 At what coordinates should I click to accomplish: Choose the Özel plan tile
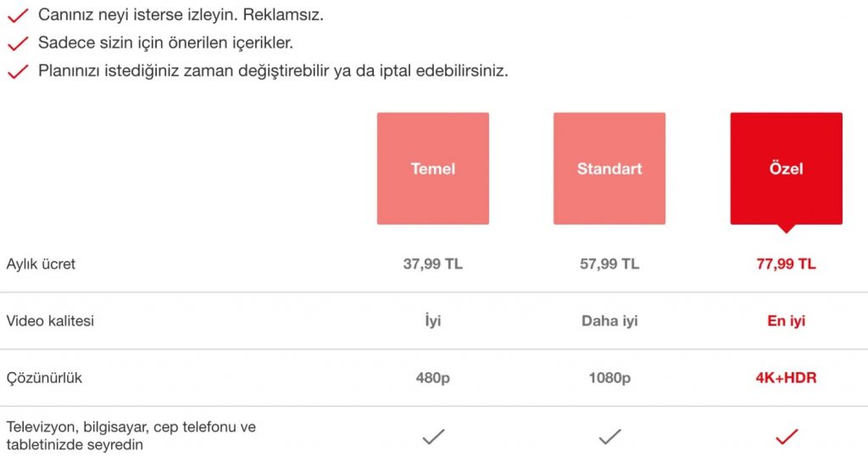tap(786, 169)
